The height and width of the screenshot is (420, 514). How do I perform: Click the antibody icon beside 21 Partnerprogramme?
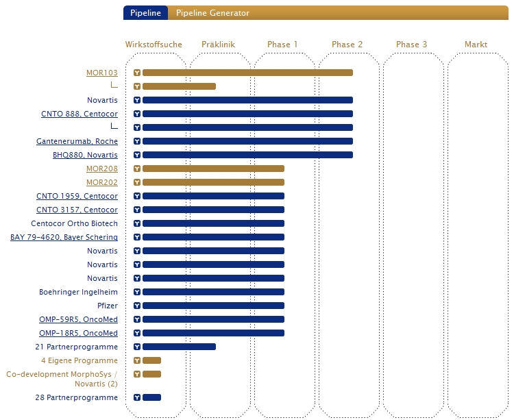tap(137, 347)
